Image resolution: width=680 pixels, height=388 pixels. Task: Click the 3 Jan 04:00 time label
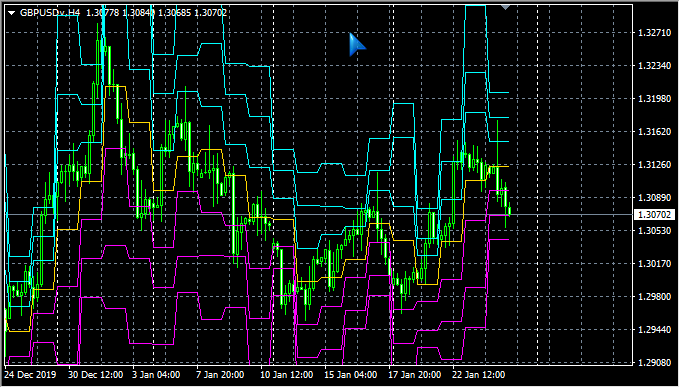[156, 375]
